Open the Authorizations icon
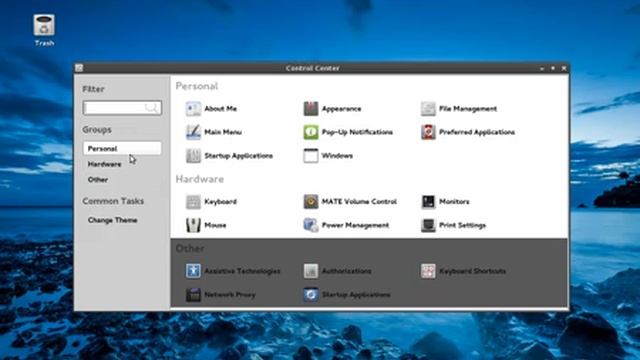Screen dimensions: 640x360 point(311,271)
